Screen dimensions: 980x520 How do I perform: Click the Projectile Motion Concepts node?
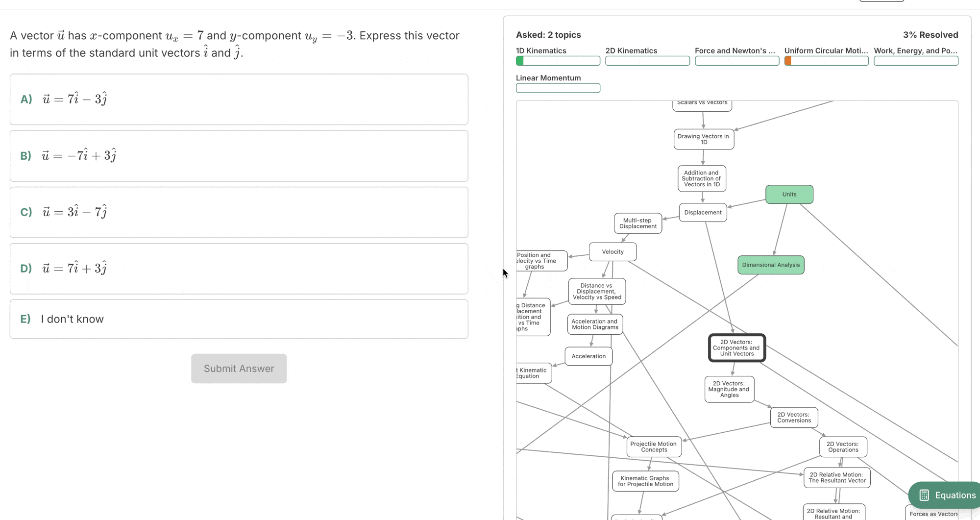click(653, 446)
